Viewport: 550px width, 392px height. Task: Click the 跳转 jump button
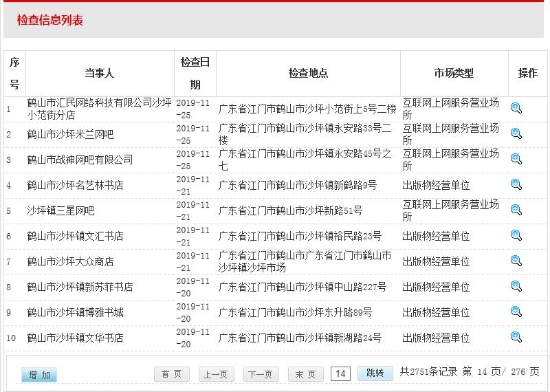375,373
